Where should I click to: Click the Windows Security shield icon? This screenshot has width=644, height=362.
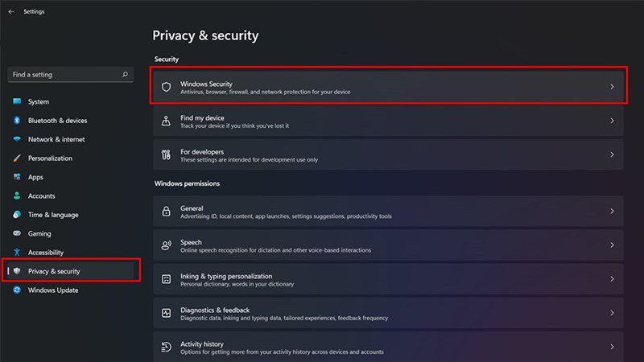[x=166, y=87]
